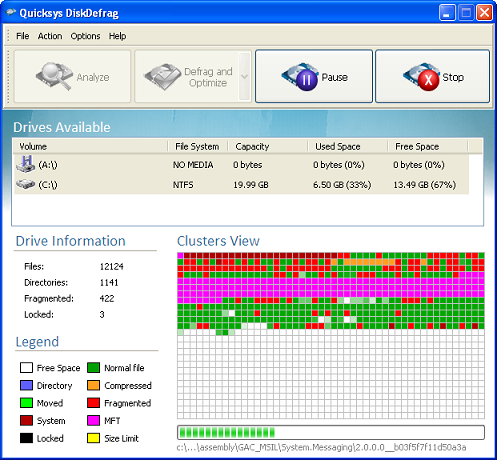
Task: Open the Options menu
Action: 85,36
